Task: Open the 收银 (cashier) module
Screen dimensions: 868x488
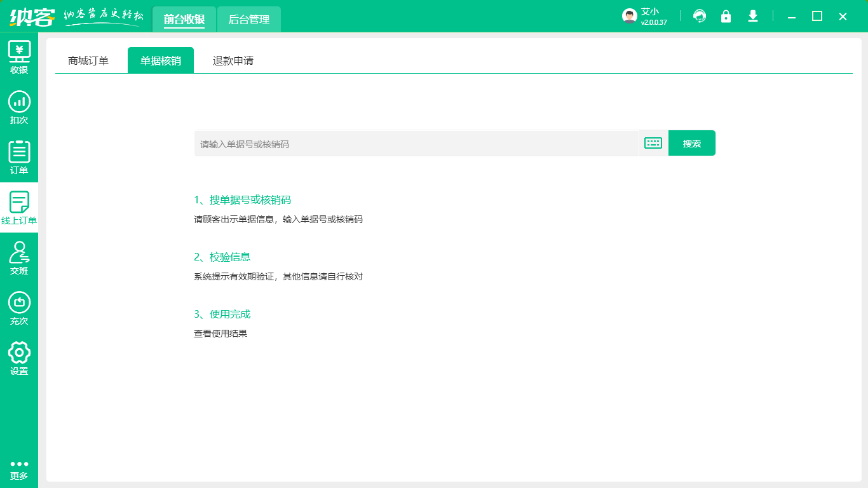Action: pyautogui.click(x=19, y=57)
